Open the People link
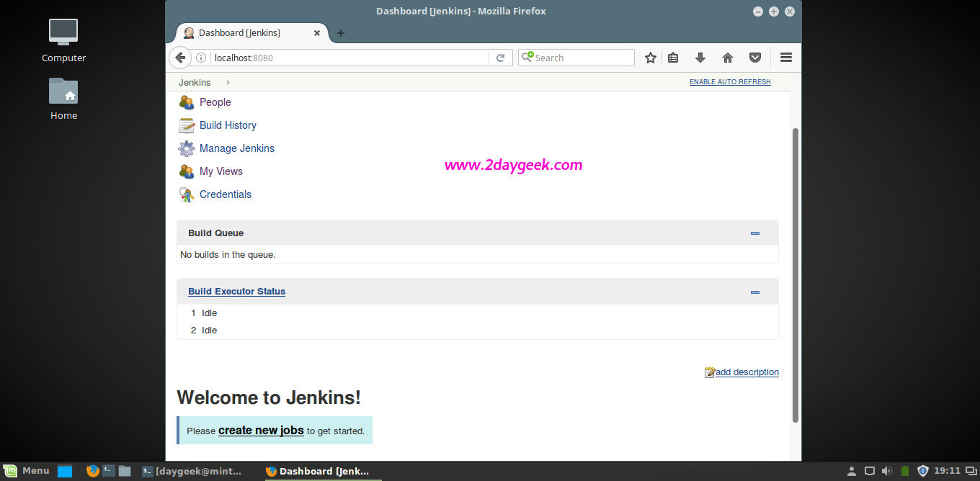980x481 pixels. tap(215, 102)
